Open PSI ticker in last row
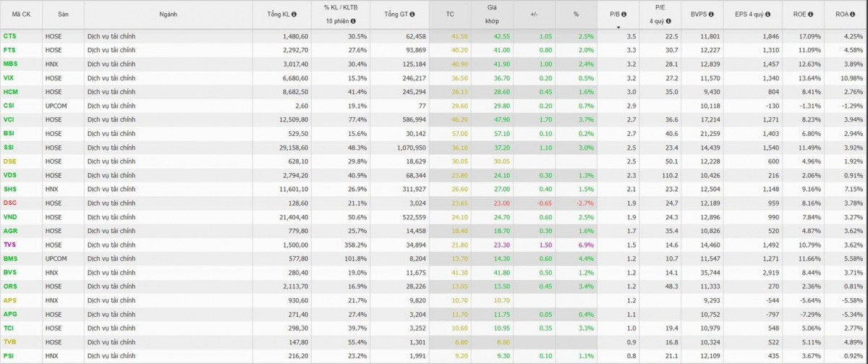Image resolution: width=868 pixels, height=364 pixels. coord(9,355)
